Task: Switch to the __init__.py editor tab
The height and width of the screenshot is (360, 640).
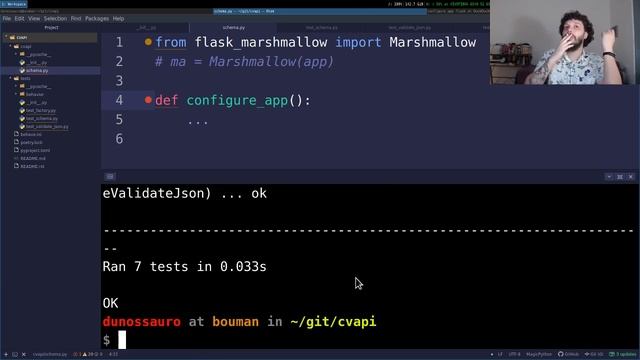Action: (146, 28)
